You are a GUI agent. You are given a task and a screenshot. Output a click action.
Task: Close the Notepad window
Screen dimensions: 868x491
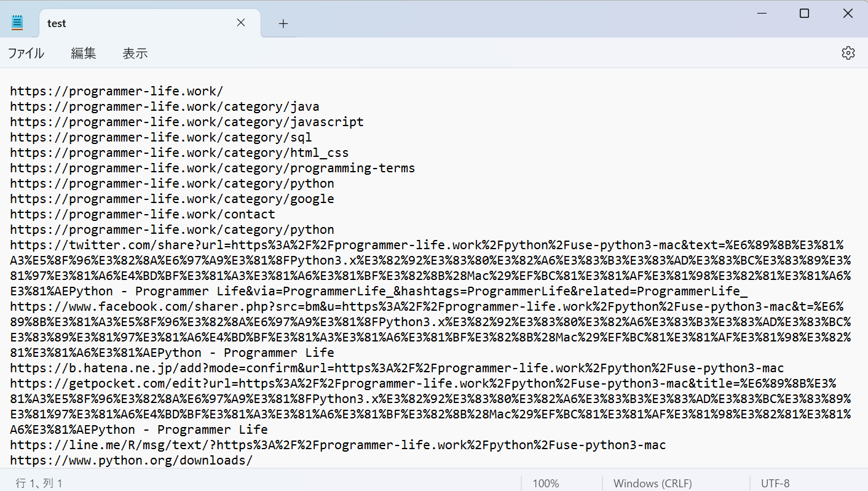(848, 14)
